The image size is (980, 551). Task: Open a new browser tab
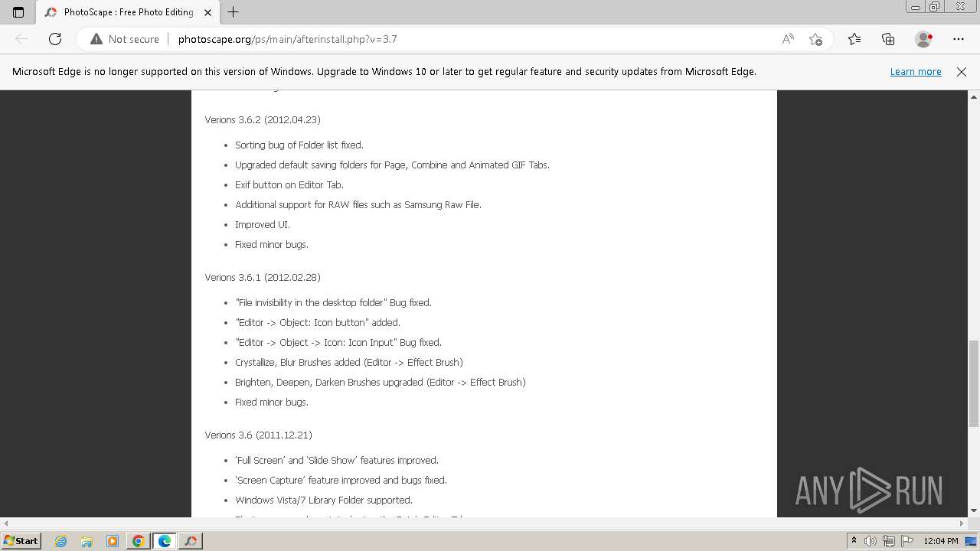(234, 12)
